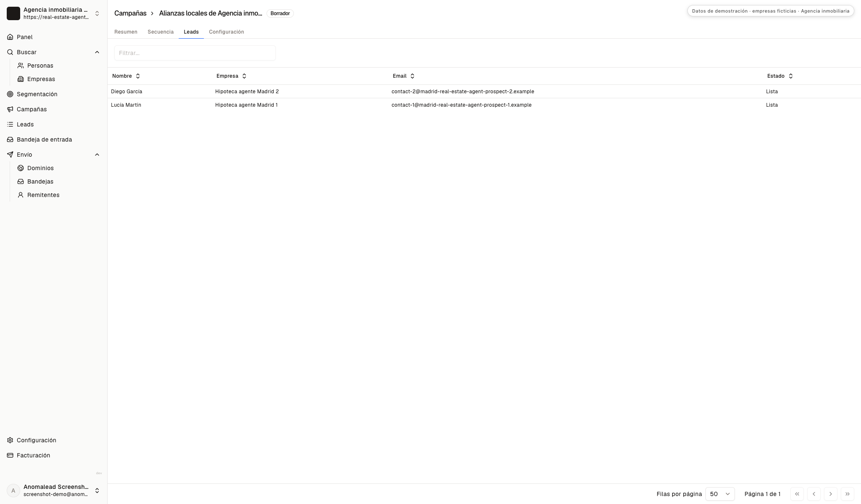Sort the table by Estado column
The height and width of the screenshot is (504, 861).
pos(780,76)
